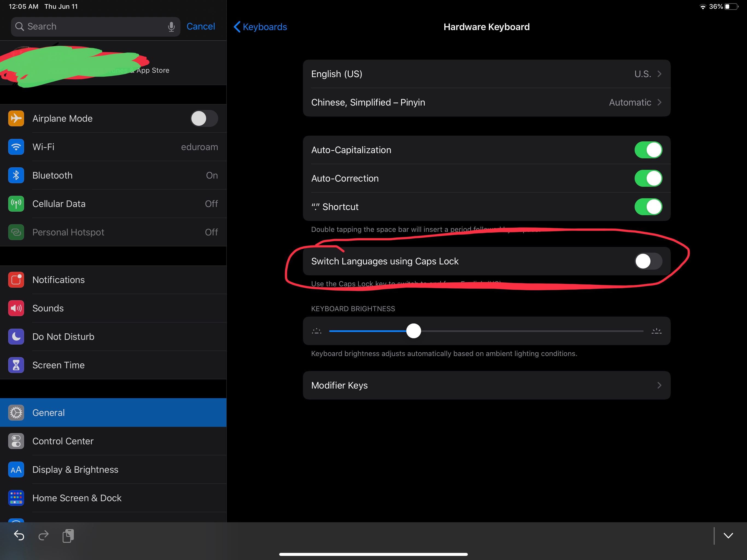
Task: Open Modifier Keys settings
Action: click(486, 385)
